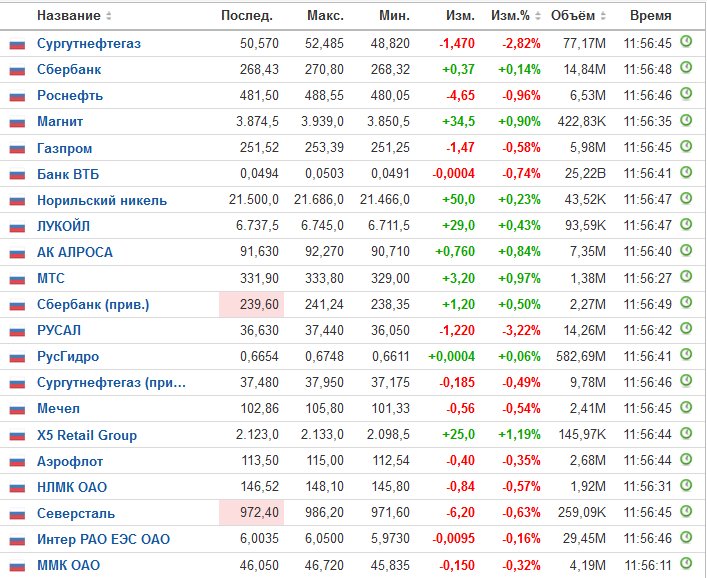
Task: Click the clock icon in the Северсталь row
Action: [x=686, y=511]
